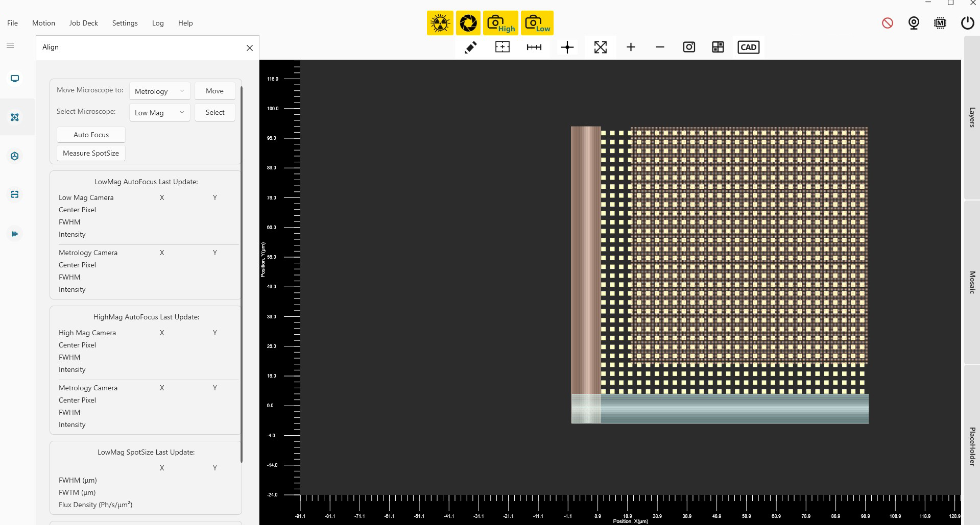Click the Move button
Image resolution: width=980 pixels, height=525 pixels.
pyautogui.click(x=214, y=91)
